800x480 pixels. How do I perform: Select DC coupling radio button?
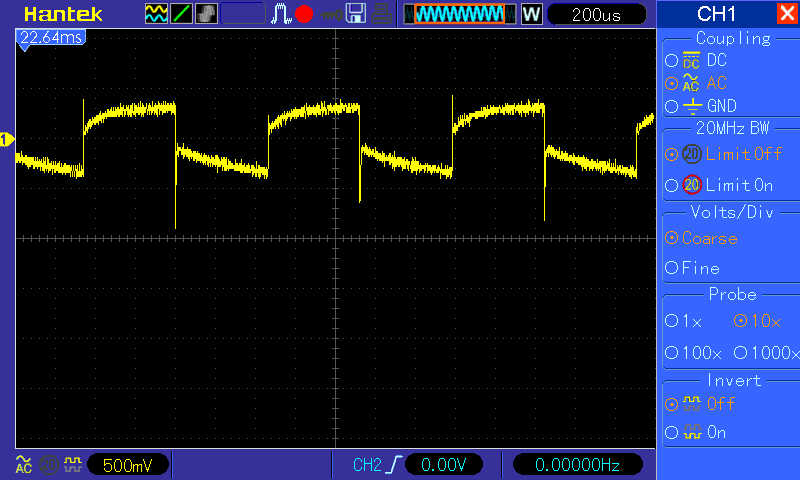coord(671,61)
